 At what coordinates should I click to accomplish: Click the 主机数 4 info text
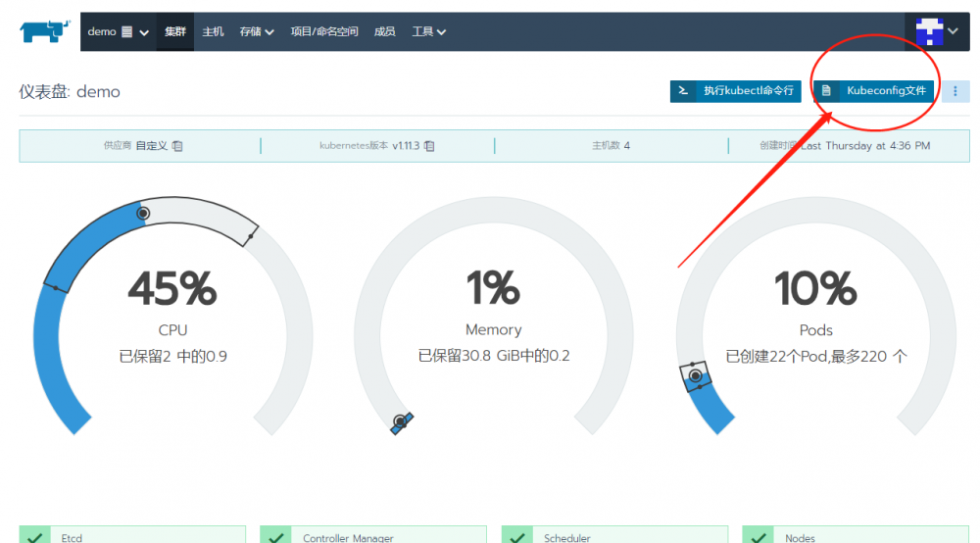611,146
